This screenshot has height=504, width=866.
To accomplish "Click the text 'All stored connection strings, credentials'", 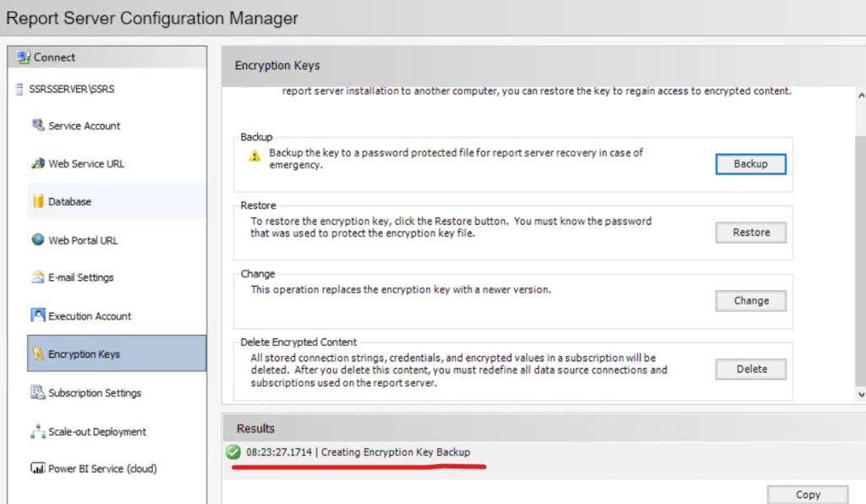I will pos(346,358).
